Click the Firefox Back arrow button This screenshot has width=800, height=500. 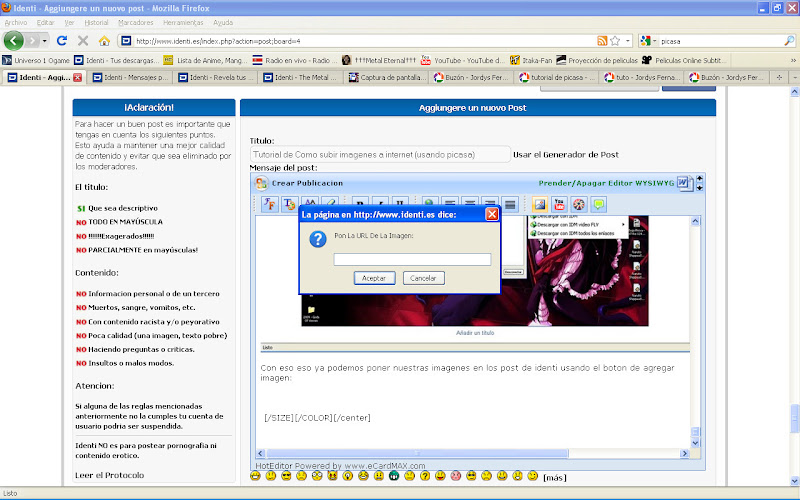point(14,41)
